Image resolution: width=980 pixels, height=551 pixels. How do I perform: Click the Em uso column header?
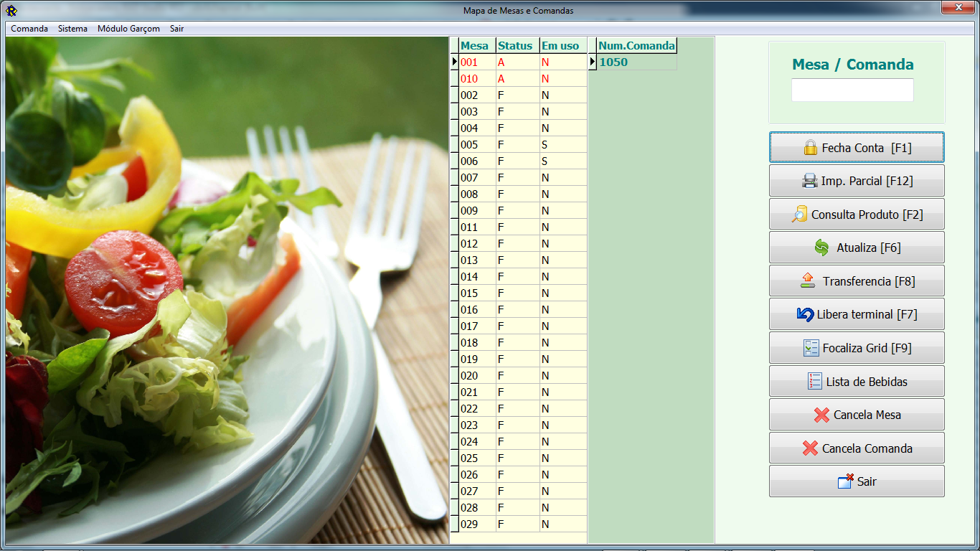tap(563, 46)
